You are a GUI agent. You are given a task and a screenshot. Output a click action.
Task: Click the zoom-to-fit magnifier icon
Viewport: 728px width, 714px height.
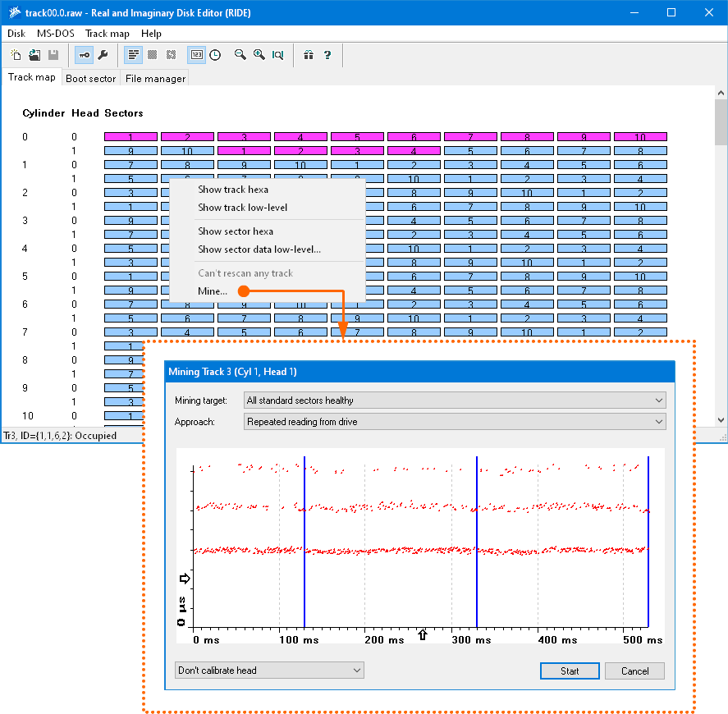(277, 55)
